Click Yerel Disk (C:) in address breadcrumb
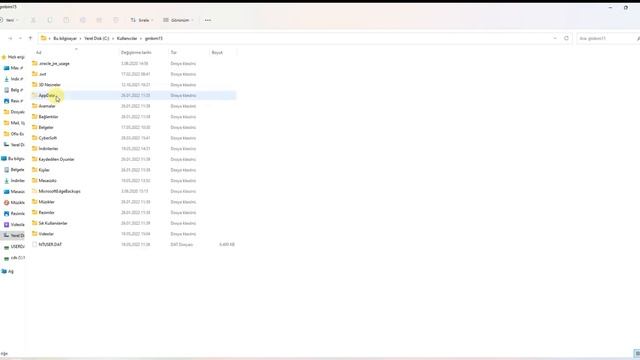Image resolution: width=640 pixels, height=360 pixels. click(x=97, y=38)
